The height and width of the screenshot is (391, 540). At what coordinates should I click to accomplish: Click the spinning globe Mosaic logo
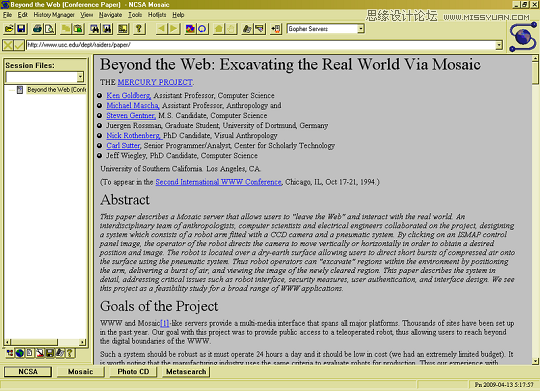(522, 37)
